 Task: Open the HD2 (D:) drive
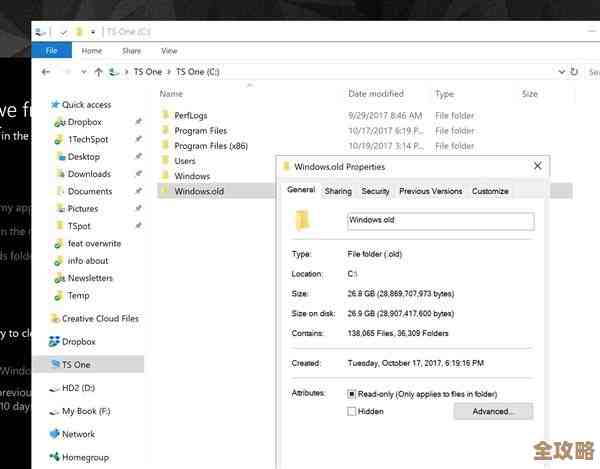(x=78, y=387)
